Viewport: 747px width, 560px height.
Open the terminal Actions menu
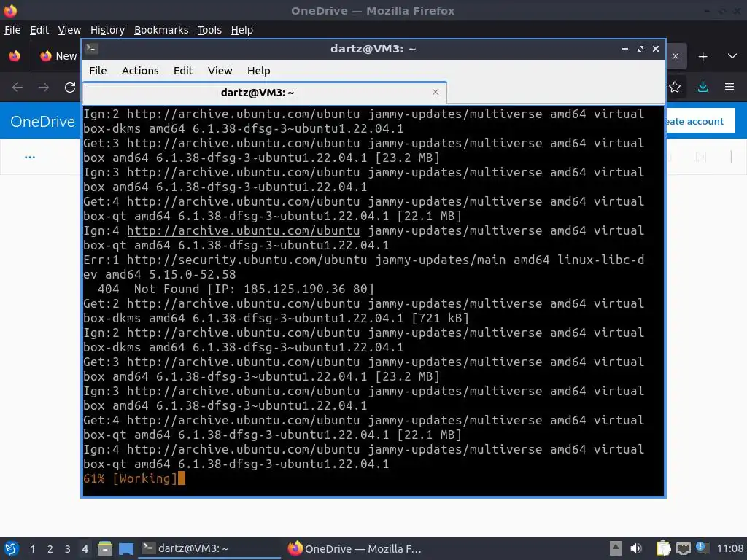click(140, 71)
